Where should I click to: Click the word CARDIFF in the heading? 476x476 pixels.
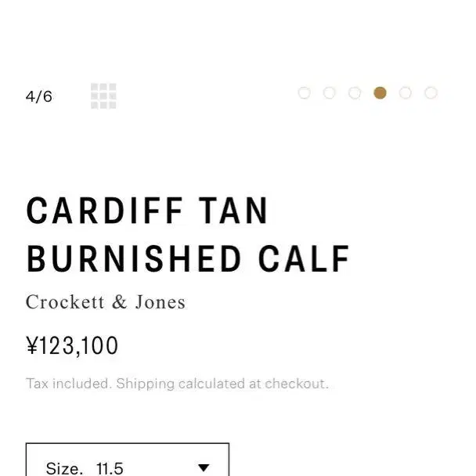105,211
